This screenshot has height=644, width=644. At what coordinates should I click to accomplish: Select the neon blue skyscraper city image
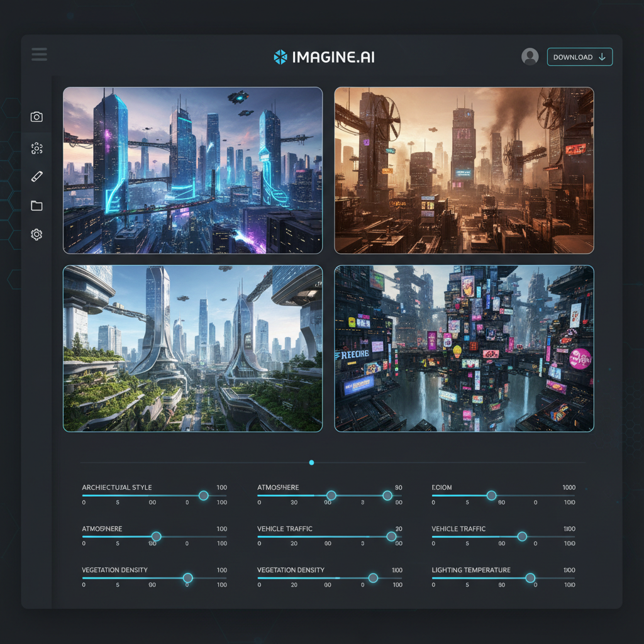(192, 170)
